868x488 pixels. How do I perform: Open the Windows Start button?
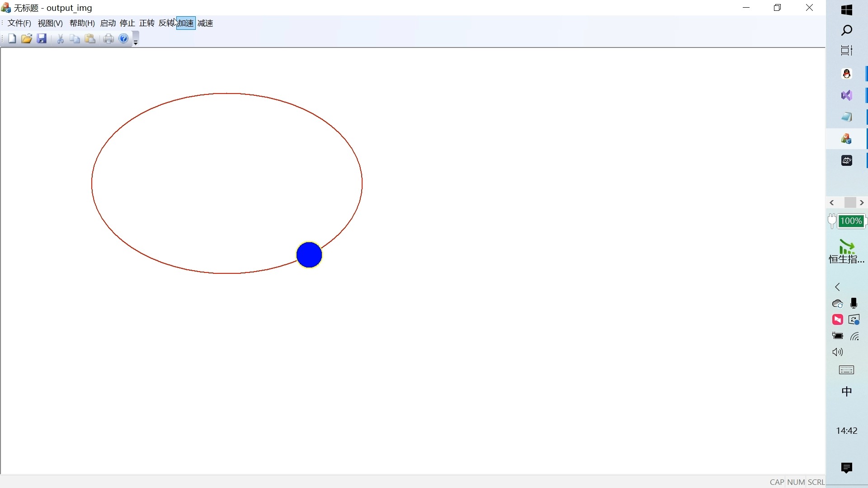(847, 9)
